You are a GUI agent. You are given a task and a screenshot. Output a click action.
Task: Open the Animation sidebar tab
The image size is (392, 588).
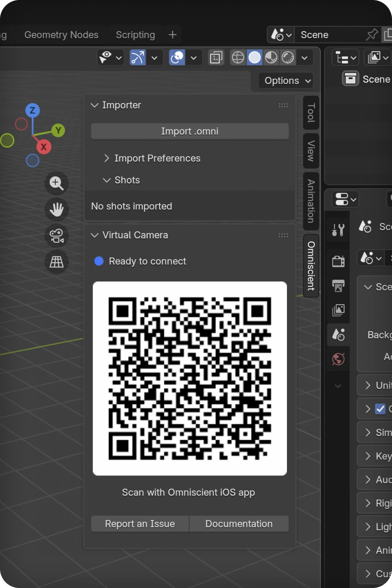[x=311, y=201]
